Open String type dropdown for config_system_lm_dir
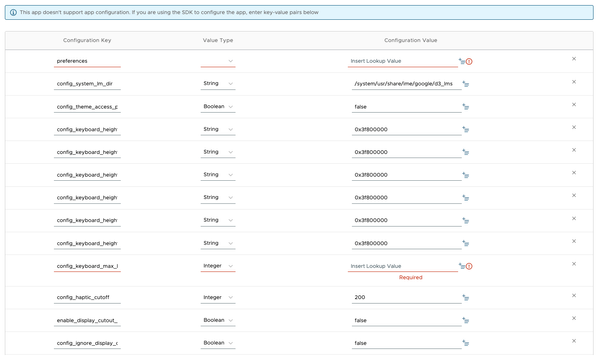This screenshot has height=363, width=600. pos(218,84)
